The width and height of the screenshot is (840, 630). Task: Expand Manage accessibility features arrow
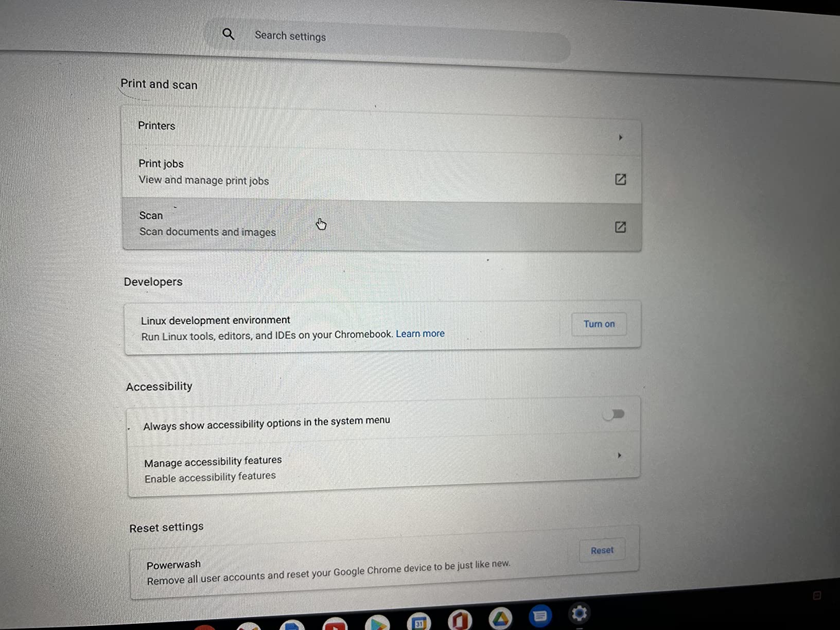(619, 455)
